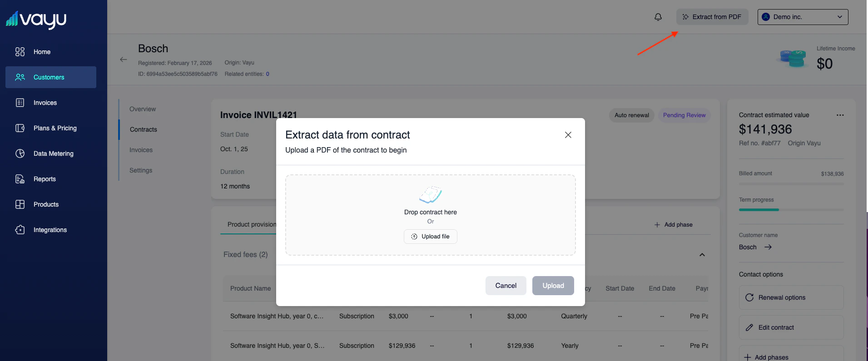Open related entities count link
Viewport: 868px width, 361px height.
(x=268, y=74)
